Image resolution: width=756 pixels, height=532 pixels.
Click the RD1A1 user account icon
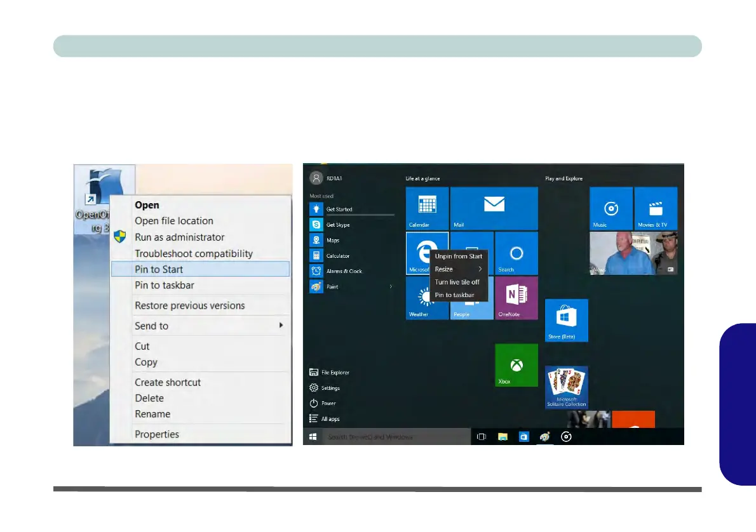(x=316, y=178)
